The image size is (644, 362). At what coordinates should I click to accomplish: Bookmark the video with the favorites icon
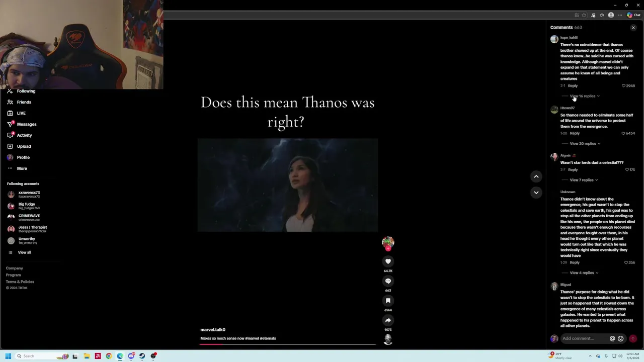[388, 301]
